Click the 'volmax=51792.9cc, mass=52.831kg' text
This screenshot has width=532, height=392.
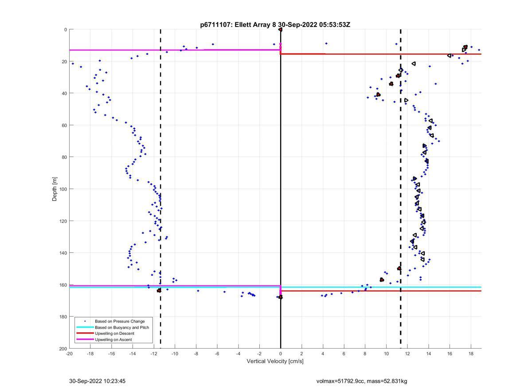362,381
